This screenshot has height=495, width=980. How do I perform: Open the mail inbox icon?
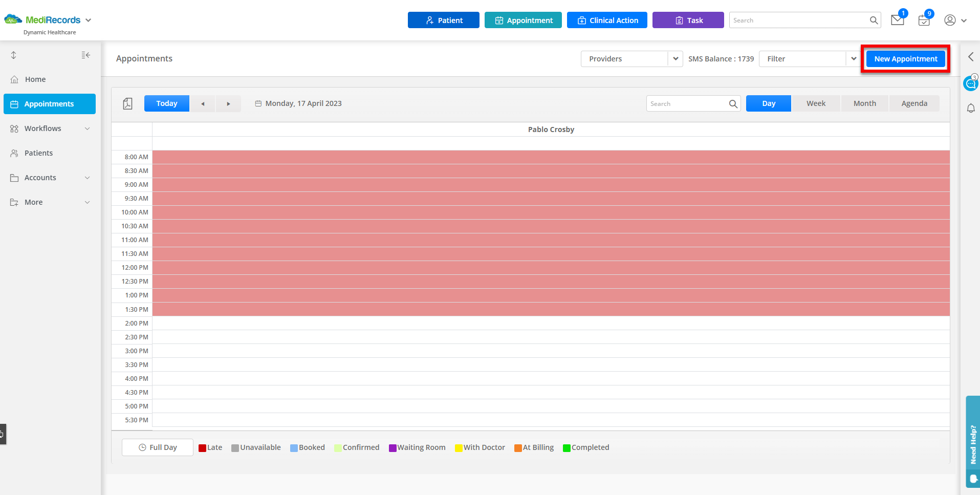click(897, 20)
